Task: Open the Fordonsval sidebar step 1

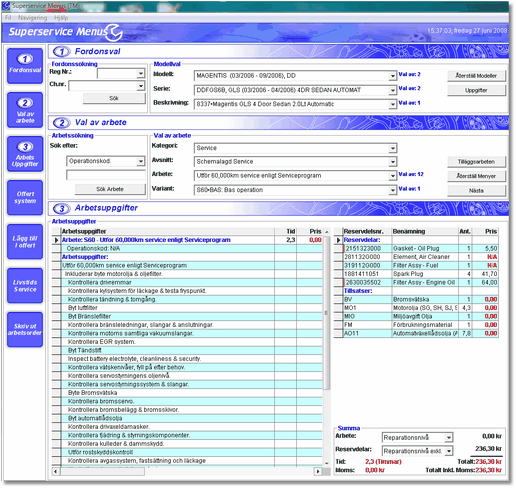Action: click(25, 66)
